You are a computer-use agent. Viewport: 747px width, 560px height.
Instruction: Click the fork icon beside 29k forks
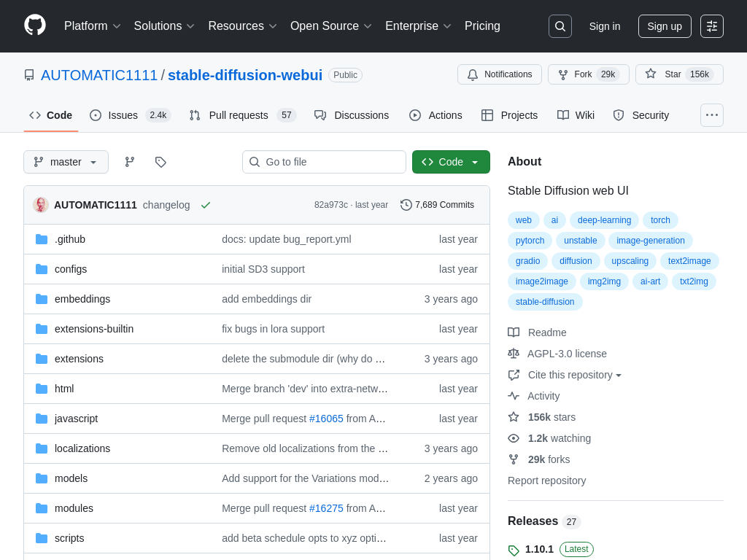point(514,459)
